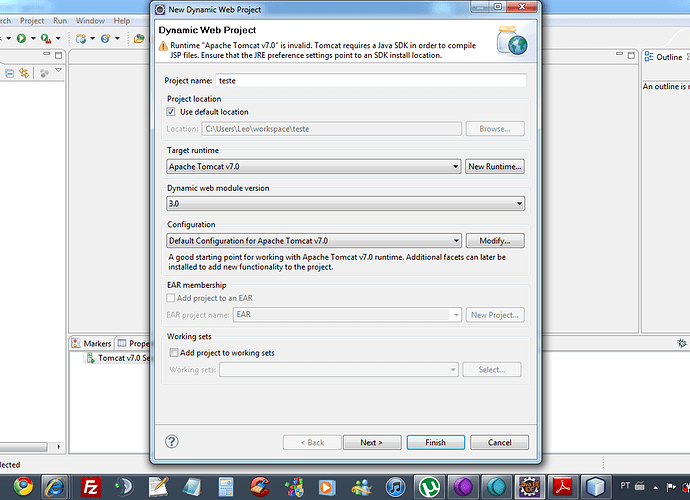The height and width of the screenshot is (500, 690).
Task: Click the New Runtime... button
Action: tap(495, 166)
